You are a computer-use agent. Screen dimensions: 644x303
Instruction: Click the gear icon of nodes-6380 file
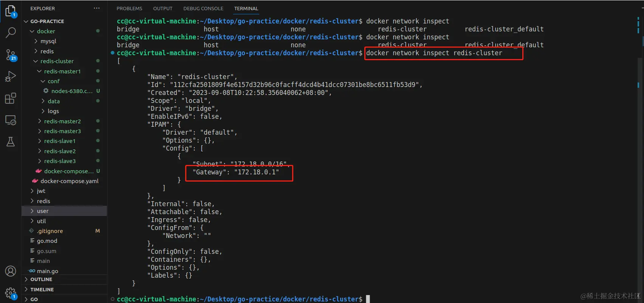[46, 91]
